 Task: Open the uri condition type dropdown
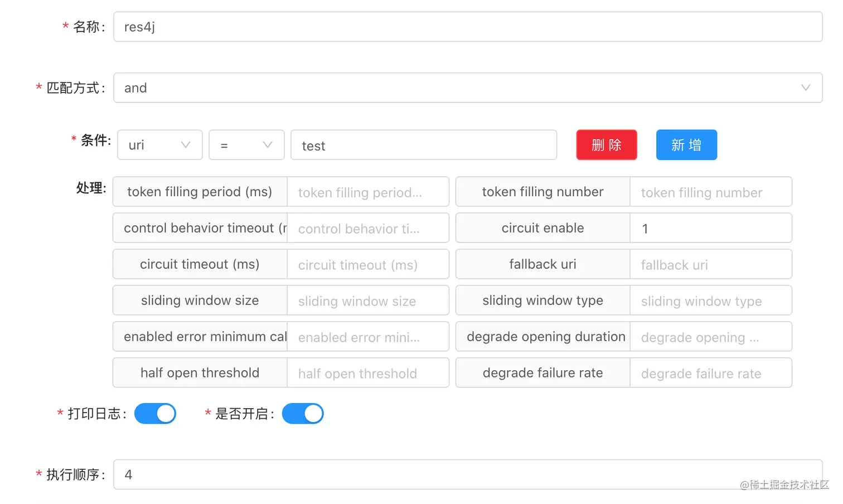pos(160,145)
